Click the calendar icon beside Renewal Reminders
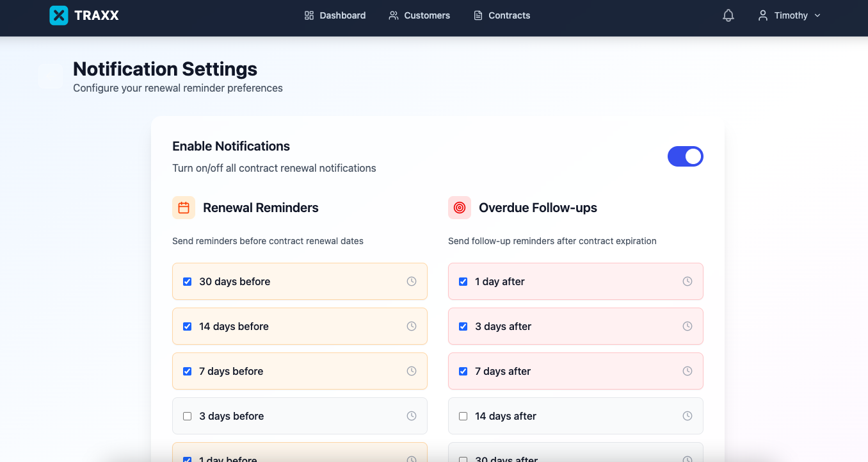Screen dimensions: 868x462 pyautogui.click(x=184, y=208)
